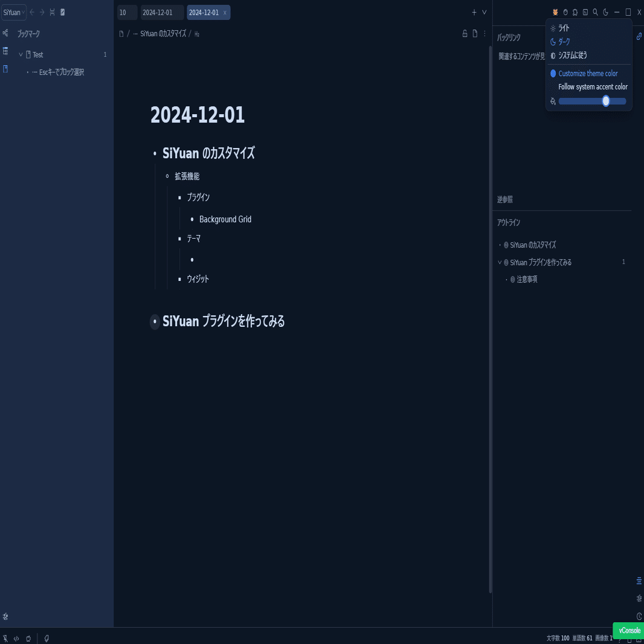The image size is (644, 644).
Task: Click the バックリンク panel header
Action: [x=509, y=38]
